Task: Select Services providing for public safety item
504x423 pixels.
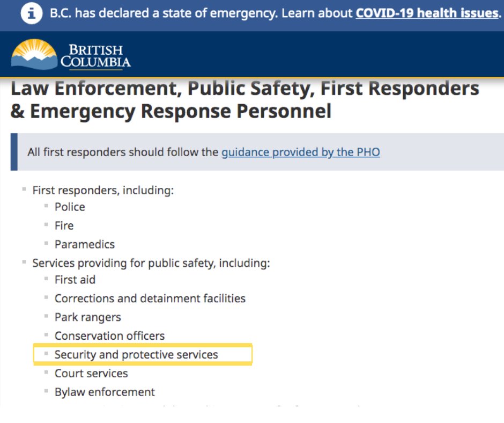Action: click(x=151, y=263)
